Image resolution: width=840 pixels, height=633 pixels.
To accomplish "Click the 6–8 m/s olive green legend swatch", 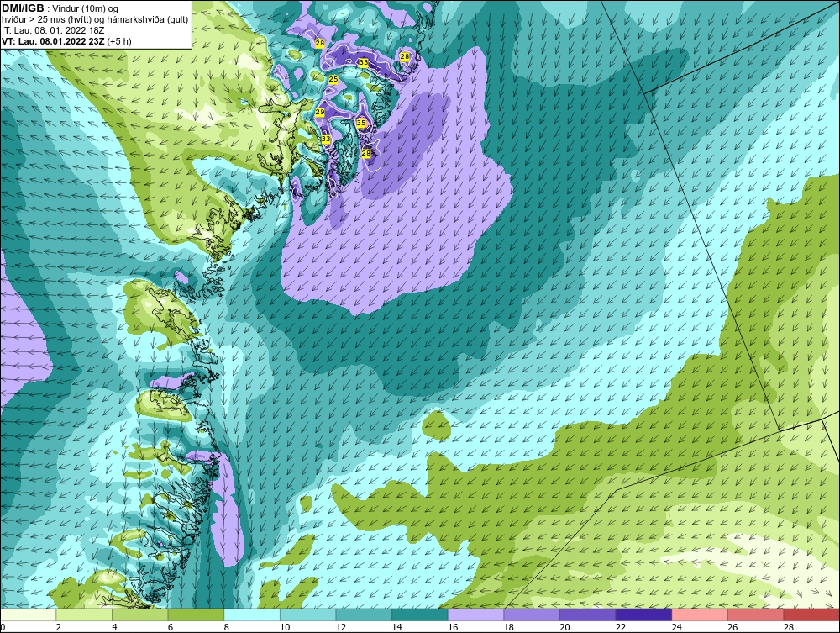I will (x=196, y=615).
